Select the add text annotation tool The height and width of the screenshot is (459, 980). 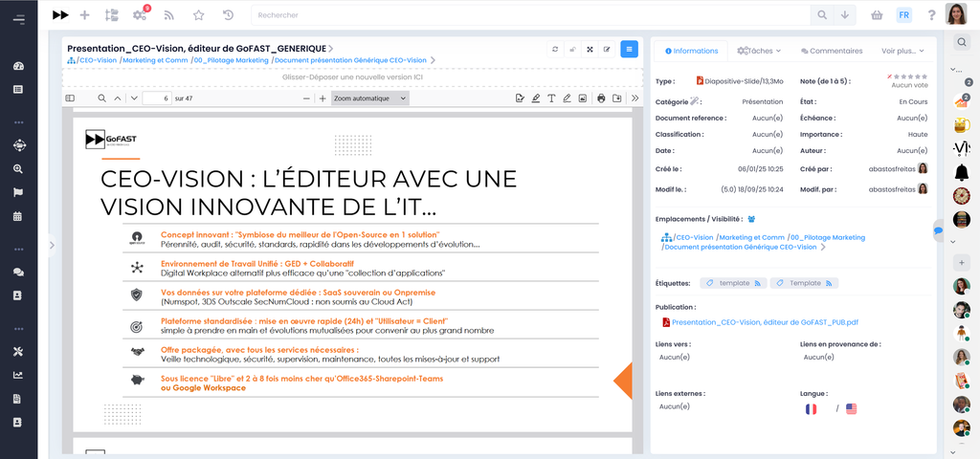(551, 98)
